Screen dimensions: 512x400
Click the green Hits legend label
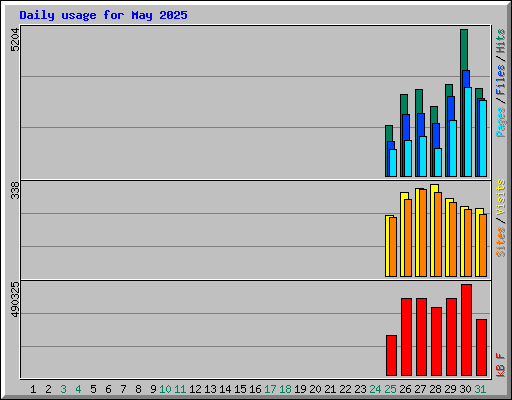pos(501,41)
